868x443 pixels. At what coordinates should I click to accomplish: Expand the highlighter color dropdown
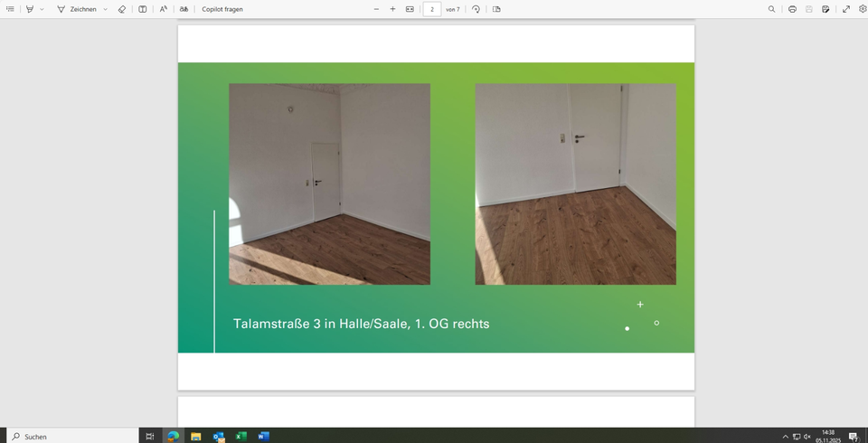(x=42, y=9)
